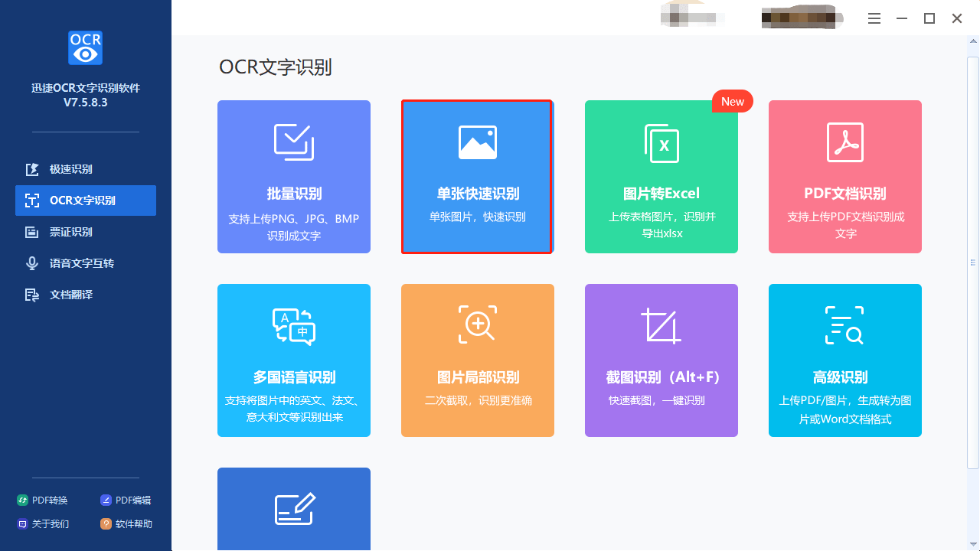The height and width of the screenshot is (551, 980).
Task: Click the orange 软件帮助 question icon
Action: 106,524
